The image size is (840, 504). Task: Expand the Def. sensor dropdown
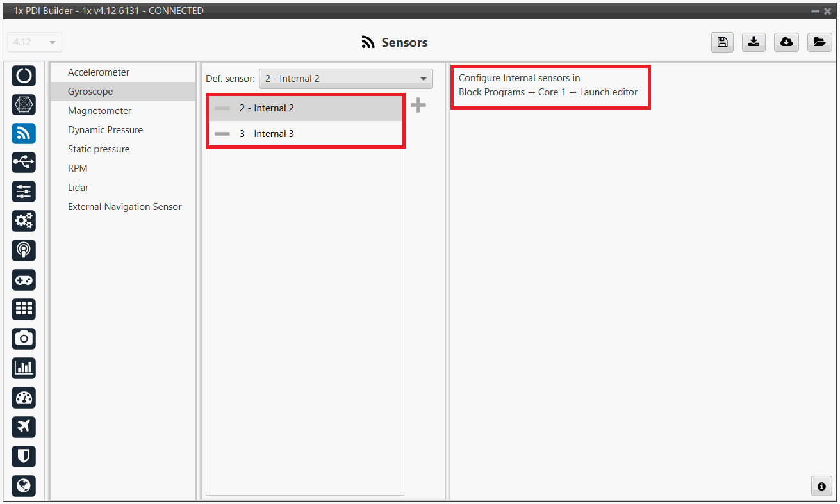pyautogui.click(x=346, y=79)
